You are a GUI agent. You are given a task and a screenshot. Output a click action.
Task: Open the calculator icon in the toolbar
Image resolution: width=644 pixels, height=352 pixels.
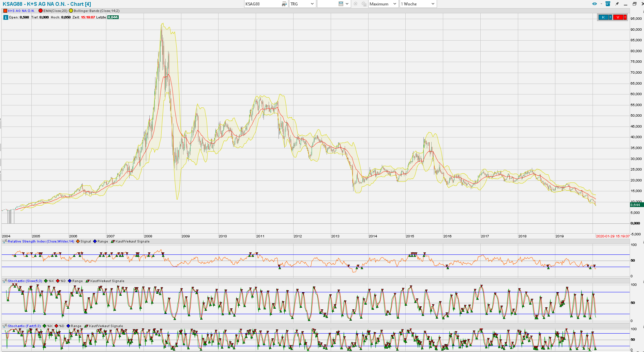pos(341,4)
